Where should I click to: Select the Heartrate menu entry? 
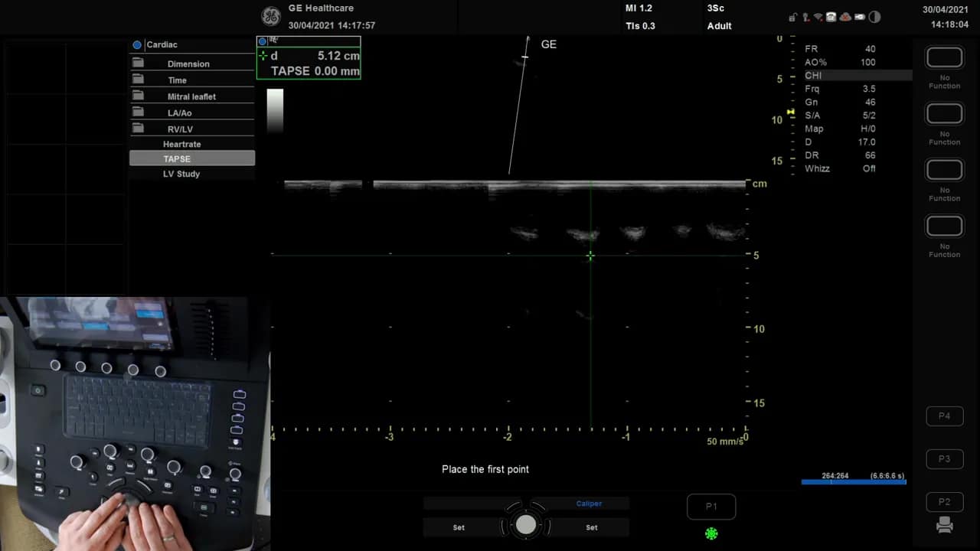point(181,144)
